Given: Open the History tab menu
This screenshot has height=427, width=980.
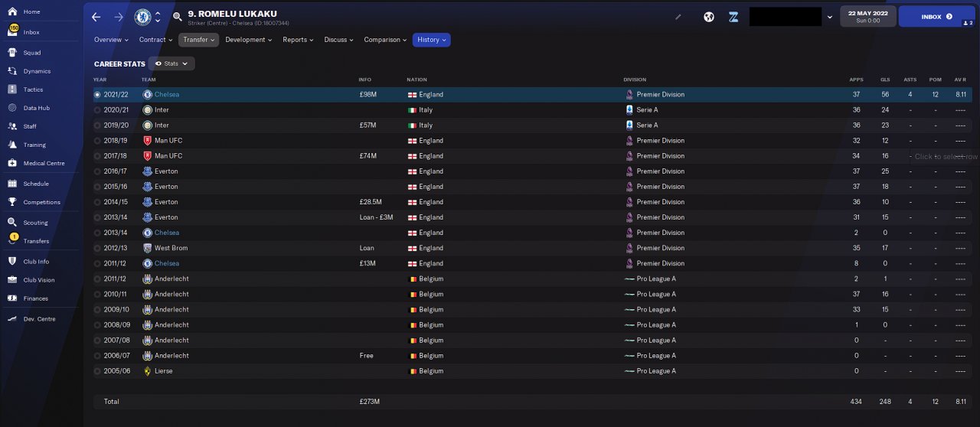Looking at the screenshot, I should tap(432, 40).
